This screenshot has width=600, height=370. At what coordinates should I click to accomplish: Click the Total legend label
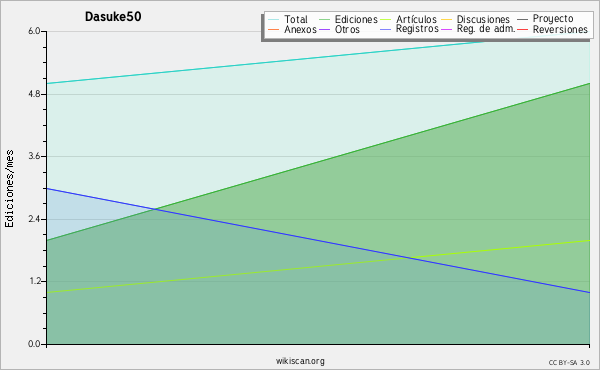pos(296,19)
